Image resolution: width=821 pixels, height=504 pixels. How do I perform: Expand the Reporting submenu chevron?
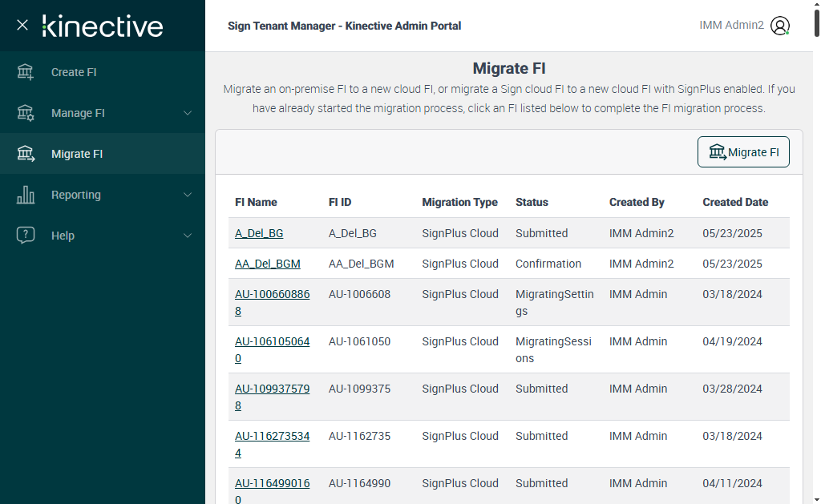click(x=188, y=195)
